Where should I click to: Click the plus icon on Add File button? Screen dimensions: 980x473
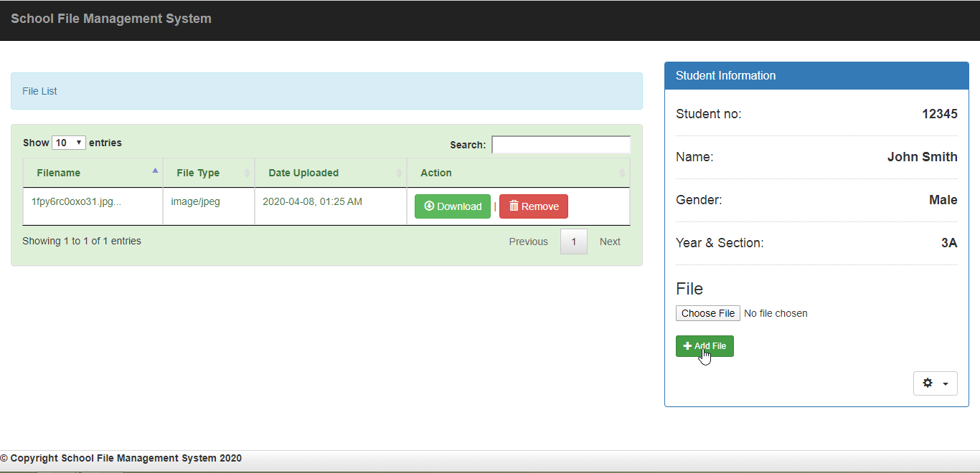(687, 345)
